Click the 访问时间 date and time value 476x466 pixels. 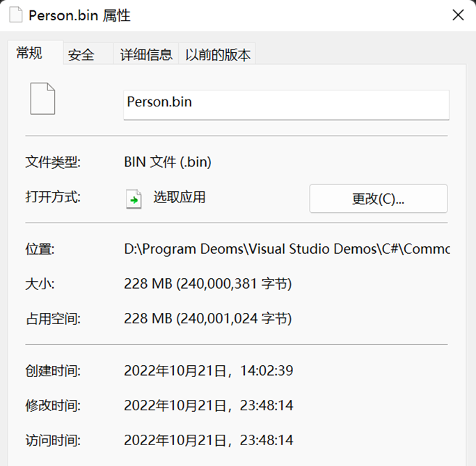[x=209, y=440]
